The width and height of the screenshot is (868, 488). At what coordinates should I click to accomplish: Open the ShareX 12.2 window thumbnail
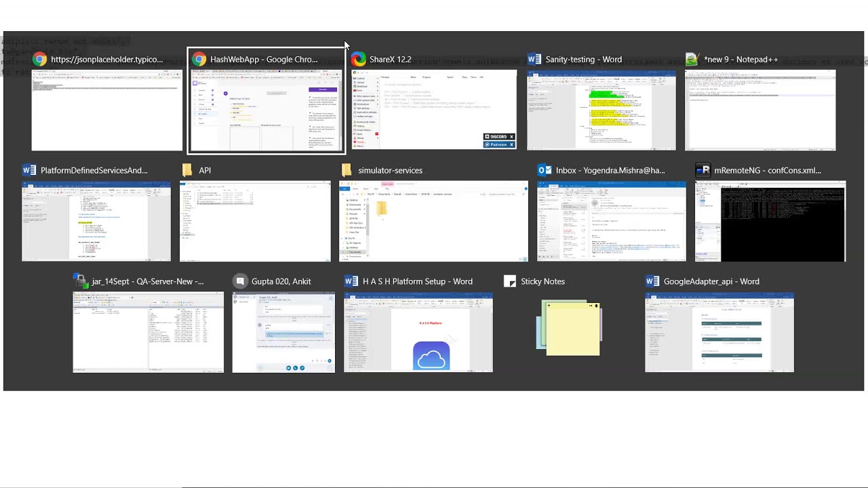point(434,110)
